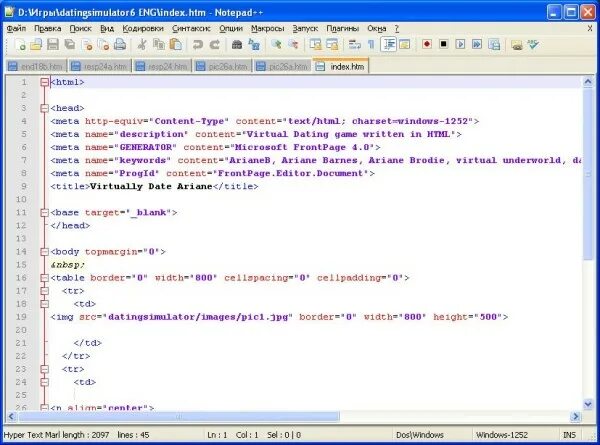Collapse the body fold marker on line 14
This screenshot has height=445, width=600.
click(44, 252)
